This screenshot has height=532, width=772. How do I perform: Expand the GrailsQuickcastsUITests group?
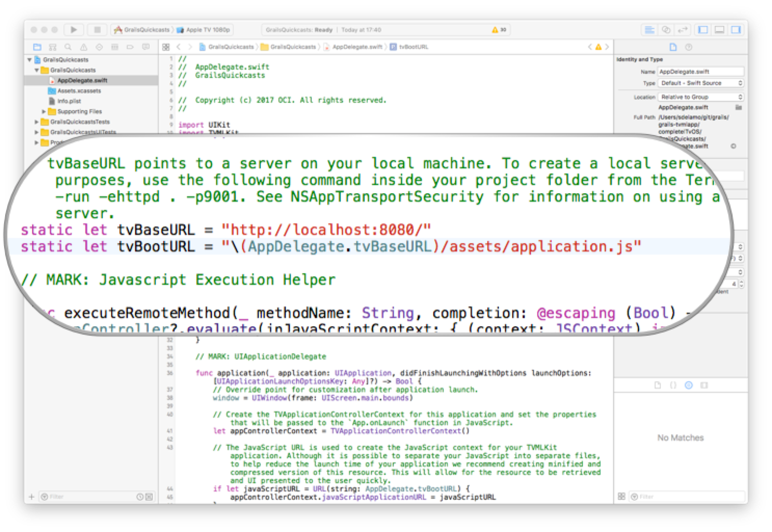click(37, 132)
